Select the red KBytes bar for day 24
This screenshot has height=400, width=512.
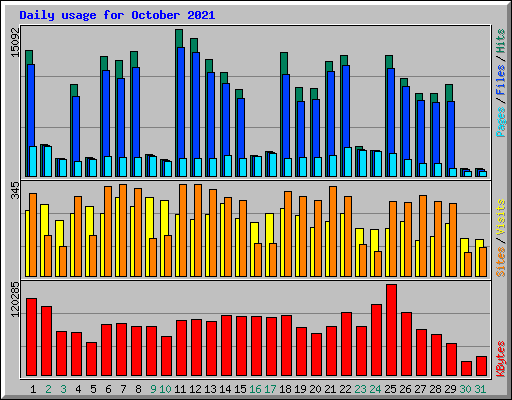click(x=376, y=340)
